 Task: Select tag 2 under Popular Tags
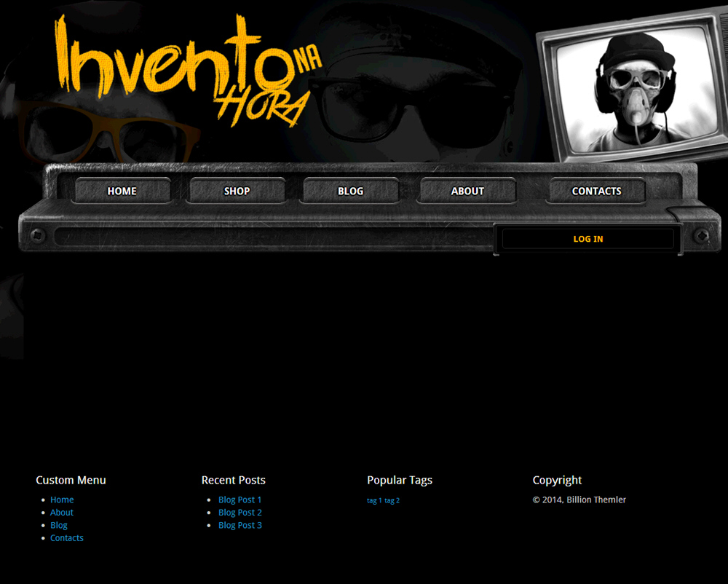392,500
